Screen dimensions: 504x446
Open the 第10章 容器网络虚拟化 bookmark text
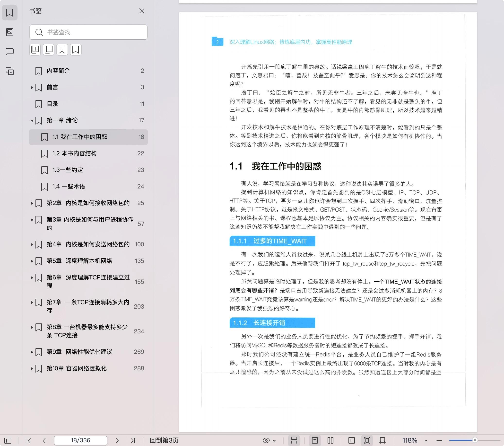click(77, 368)
